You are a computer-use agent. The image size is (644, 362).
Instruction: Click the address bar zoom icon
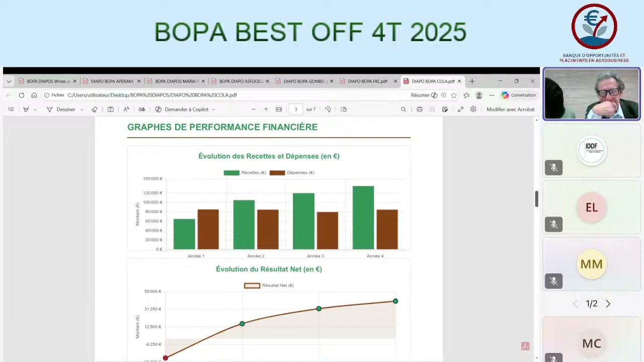(x=444, y=95)
